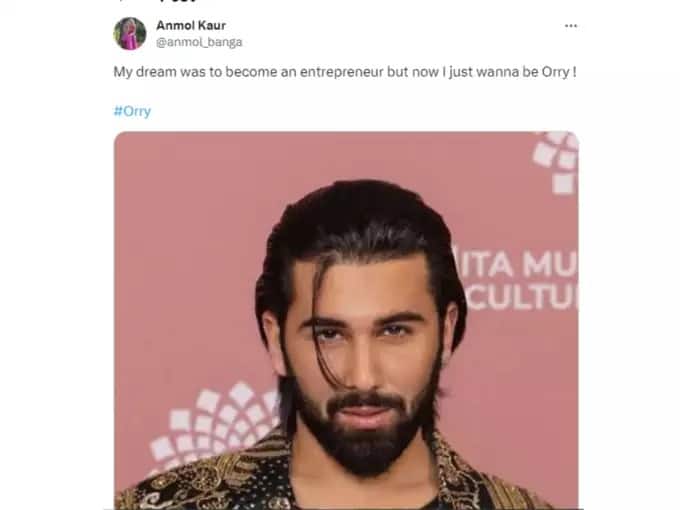Click the 'ITA MU' backdrop lettering in photo
Viewport: 680px width, 510px height.
tap(518, 263)
